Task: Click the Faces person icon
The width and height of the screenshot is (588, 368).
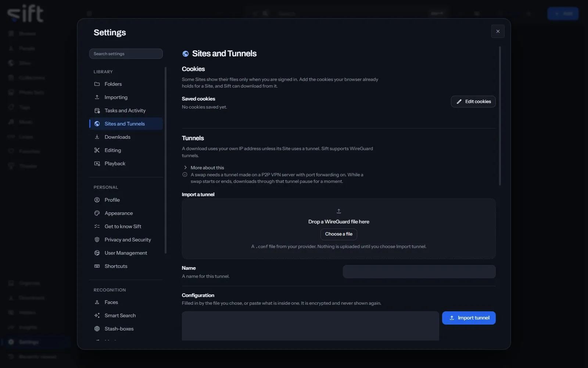Action: (x=97, y=302)
